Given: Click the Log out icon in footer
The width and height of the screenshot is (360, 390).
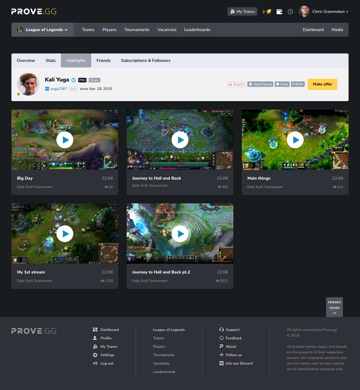Looking at the screenshot, I should [95, 363].
